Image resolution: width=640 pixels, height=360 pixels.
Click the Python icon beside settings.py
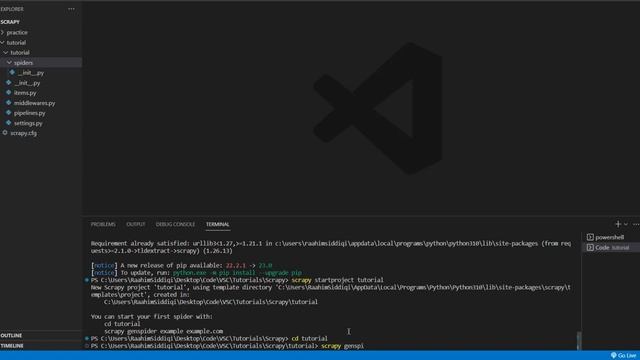pos(9,123)
